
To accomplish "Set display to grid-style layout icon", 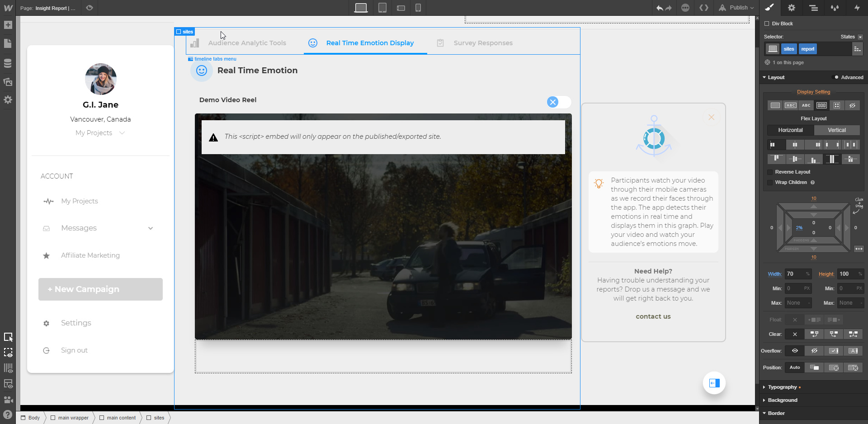I will click(837, 105).
